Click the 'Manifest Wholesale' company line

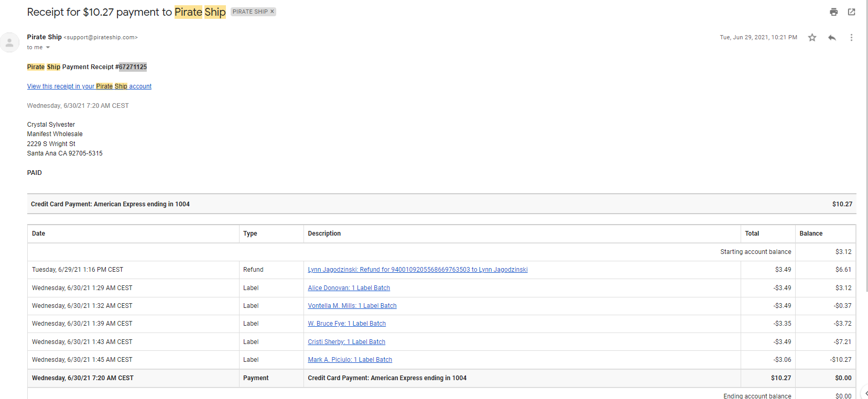click(x=55, y=134)
